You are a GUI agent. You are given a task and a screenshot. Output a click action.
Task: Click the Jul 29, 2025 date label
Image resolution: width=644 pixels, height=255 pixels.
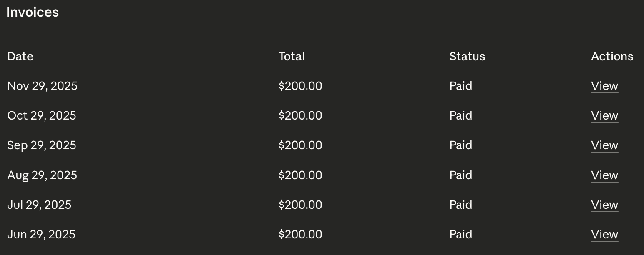tap(39, 205)
